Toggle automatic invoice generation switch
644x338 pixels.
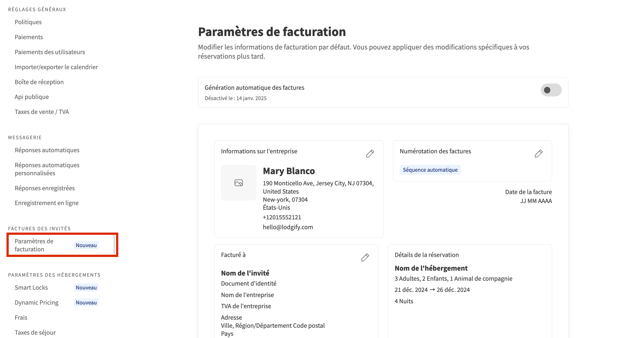pos(551,90)
